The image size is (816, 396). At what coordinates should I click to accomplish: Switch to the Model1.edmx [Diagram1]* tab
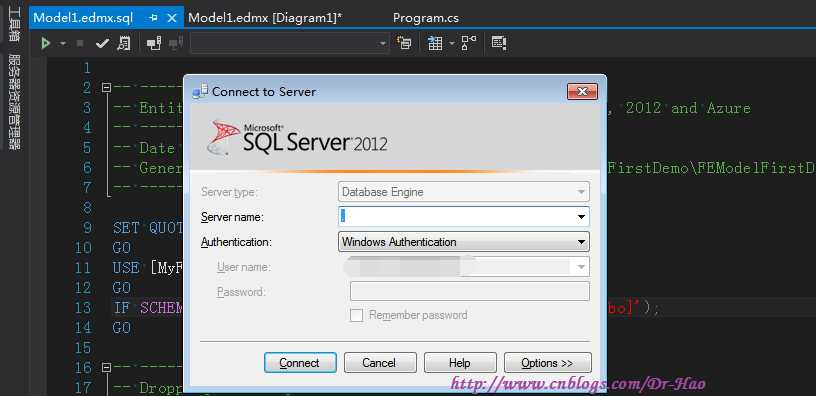265,18
